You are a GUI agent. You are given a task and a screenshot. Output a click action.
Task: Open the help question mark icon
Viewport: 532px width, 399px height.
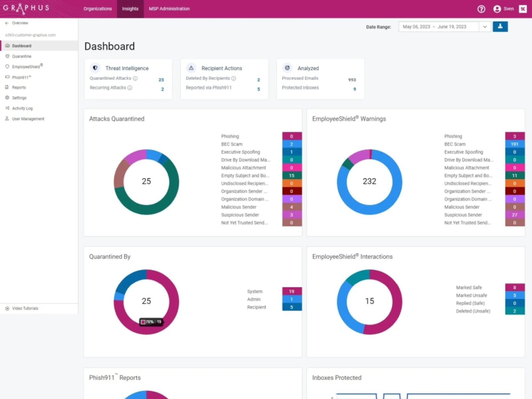pyautogui.click(x=481, y=9)
